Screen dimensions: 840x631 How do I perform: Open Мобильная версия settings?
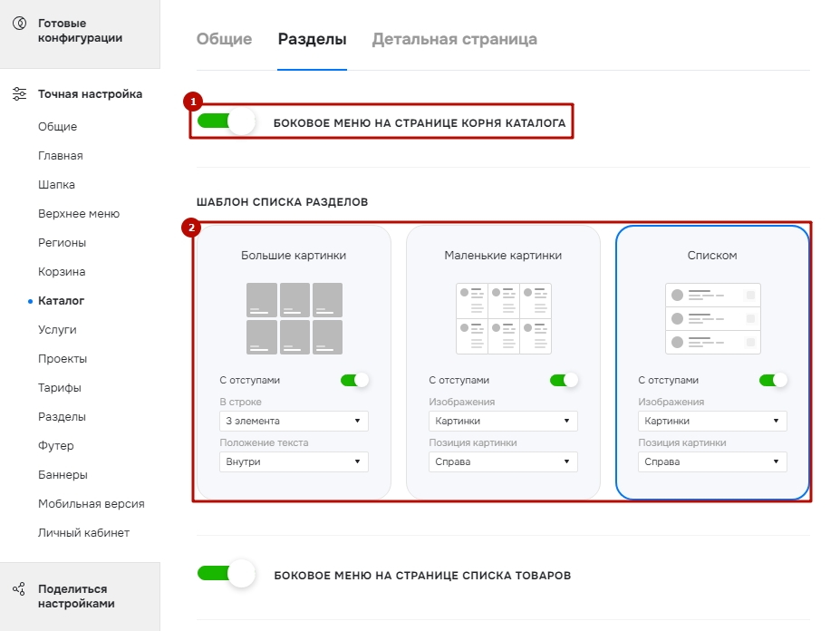[x=92, y=503]
